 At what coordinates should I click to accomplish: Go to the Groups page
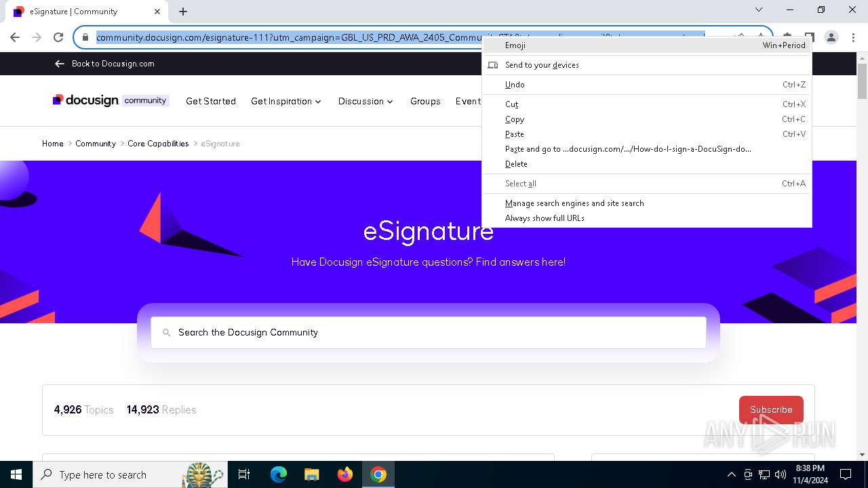pos(425,101)
